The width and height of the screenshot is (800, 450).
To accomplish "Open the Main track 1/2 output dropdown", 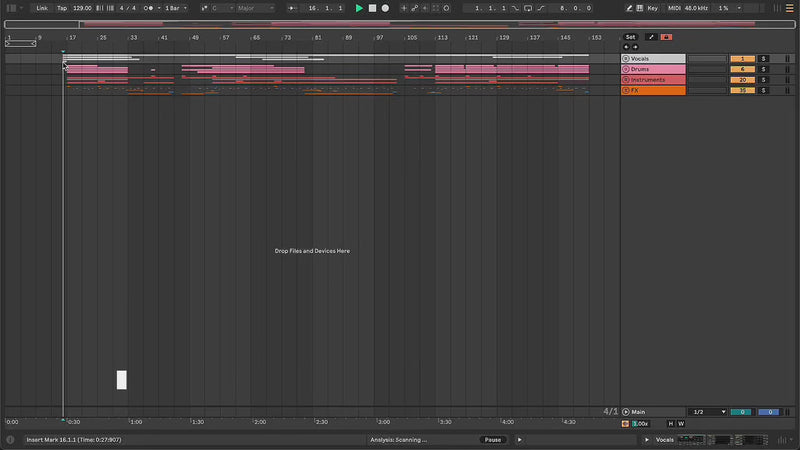I will pos(709,412).
